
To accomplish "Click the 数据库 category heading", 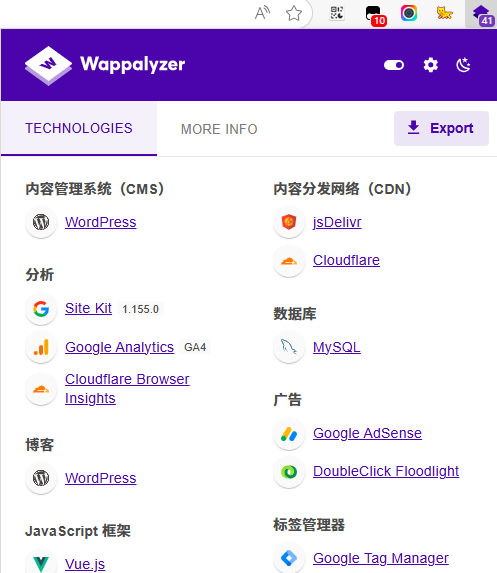I will pos(295,314).
